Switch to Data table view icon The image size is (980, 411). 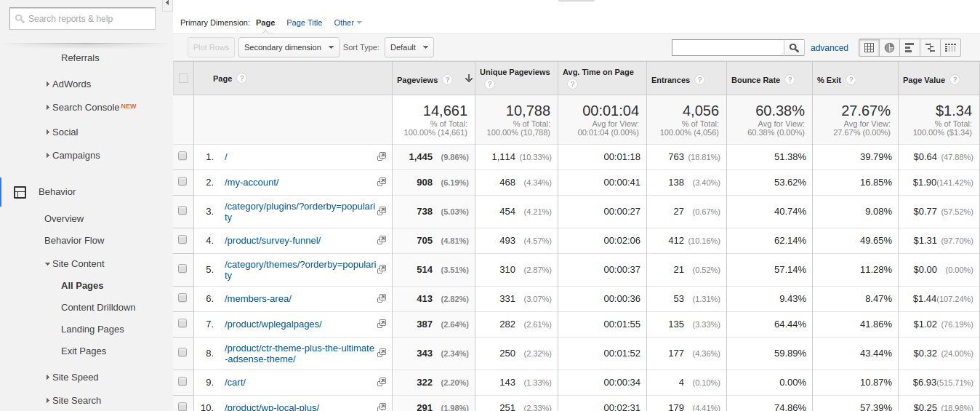(869, 48)
